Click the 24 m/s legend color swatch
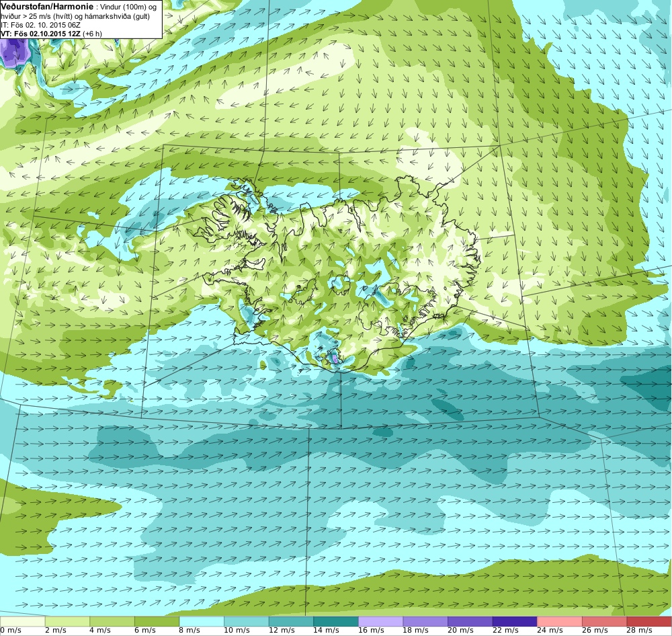This screenshot has width=672, height=636. pyautogui.click(x=560, y=621)
